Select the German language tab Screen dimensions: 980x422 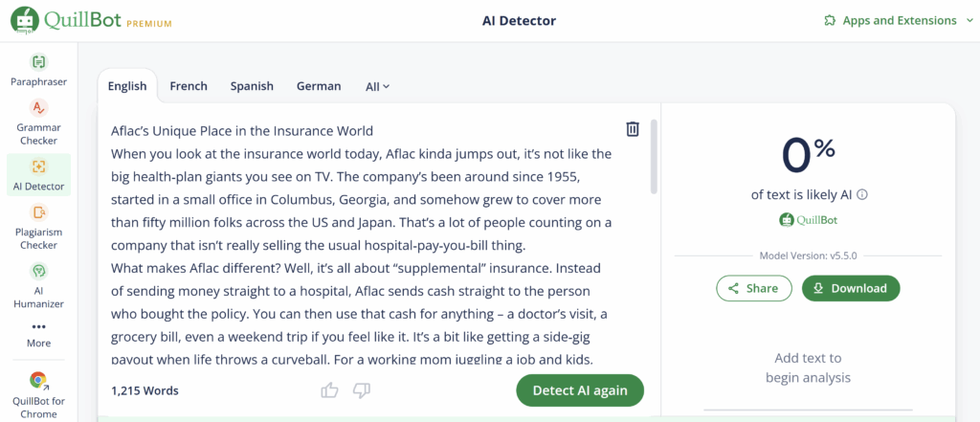pyautogui.click(x=319, y=86)
